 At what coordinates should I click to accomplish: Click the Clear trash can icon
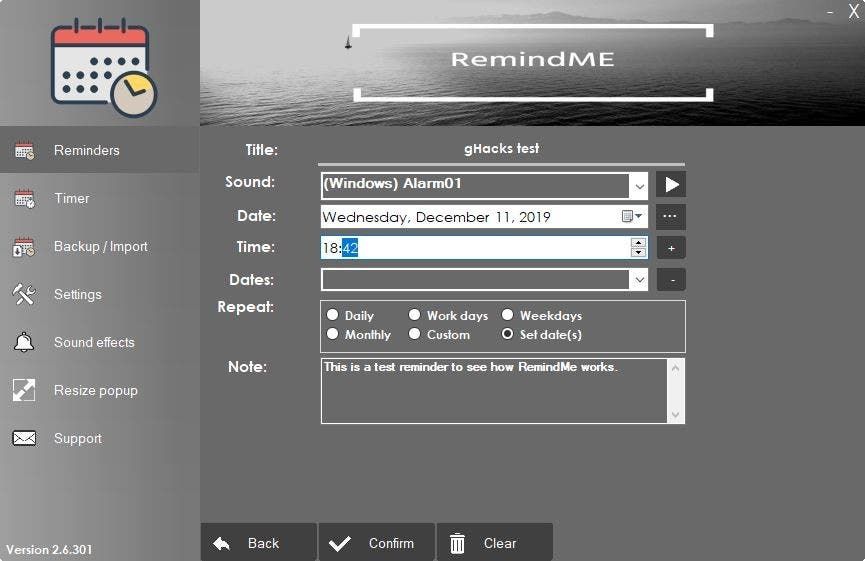[x=457, y=543]
